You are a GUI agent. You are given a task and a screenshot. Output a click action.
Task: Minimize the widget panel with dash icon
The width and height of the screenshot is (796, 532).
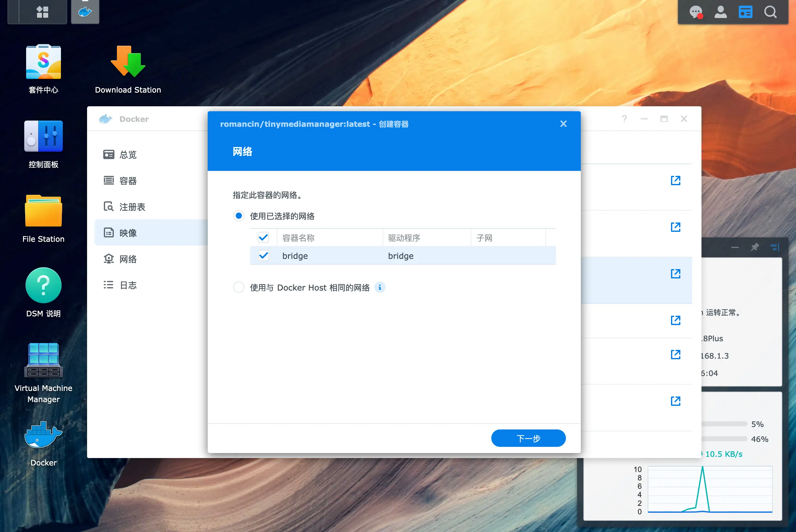(x=735, y=247)
